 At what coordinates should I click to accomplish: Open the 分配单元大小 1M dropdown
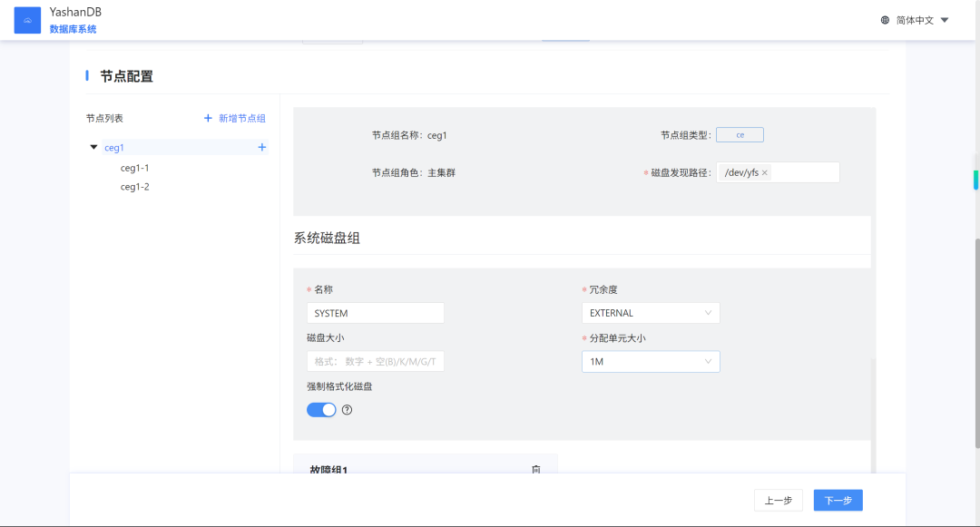pyautogui.click(x=651, y=362)
